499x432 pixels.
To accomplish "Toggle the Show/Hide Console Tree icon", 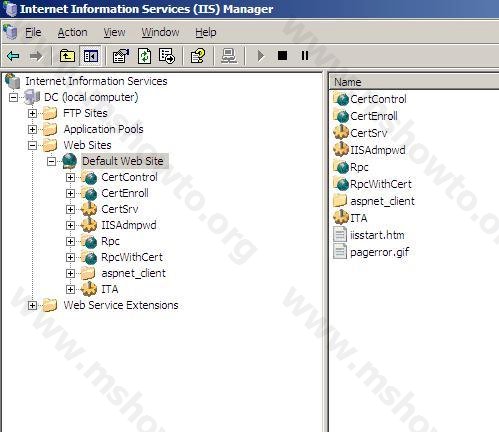I will 90,56.
